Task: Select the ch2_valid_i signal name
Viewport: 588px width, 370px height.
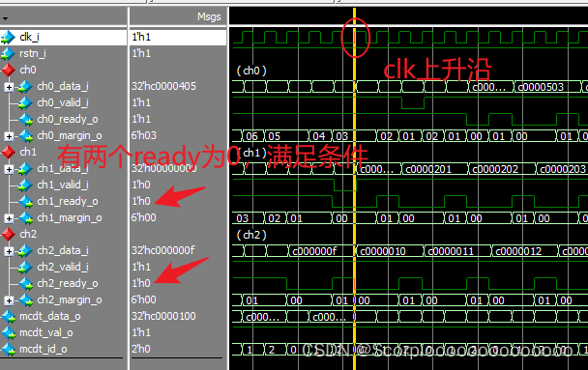Action: 63,267
